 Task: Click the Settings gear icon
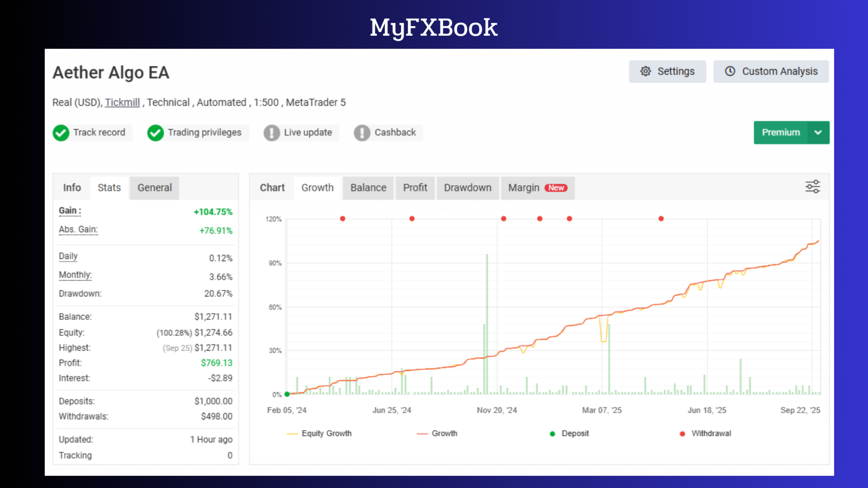pyautogui.click(x=646, y=71)
